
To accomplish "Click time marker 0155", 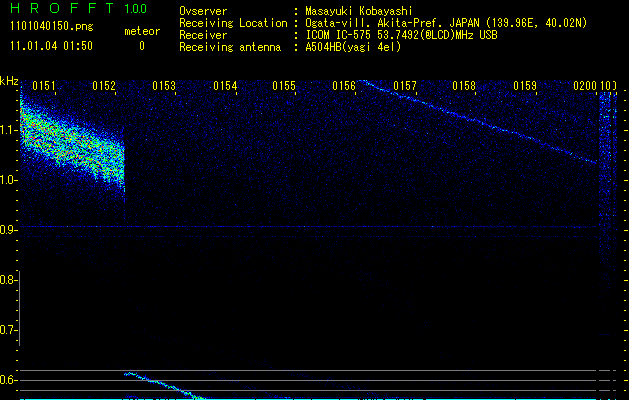I will click(x=284, y=86).
